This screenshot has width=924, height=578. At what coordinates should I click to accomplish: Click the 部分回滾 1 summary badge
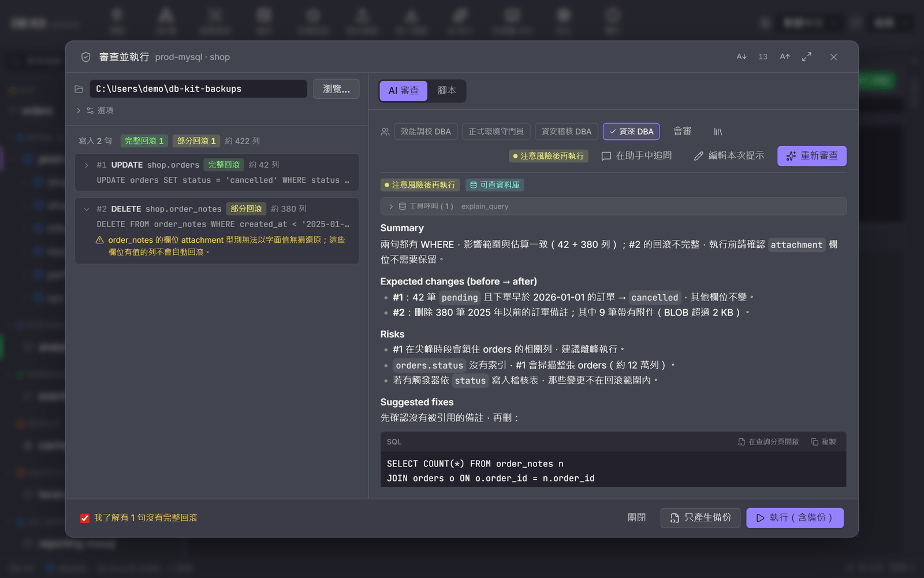[196, 141]
